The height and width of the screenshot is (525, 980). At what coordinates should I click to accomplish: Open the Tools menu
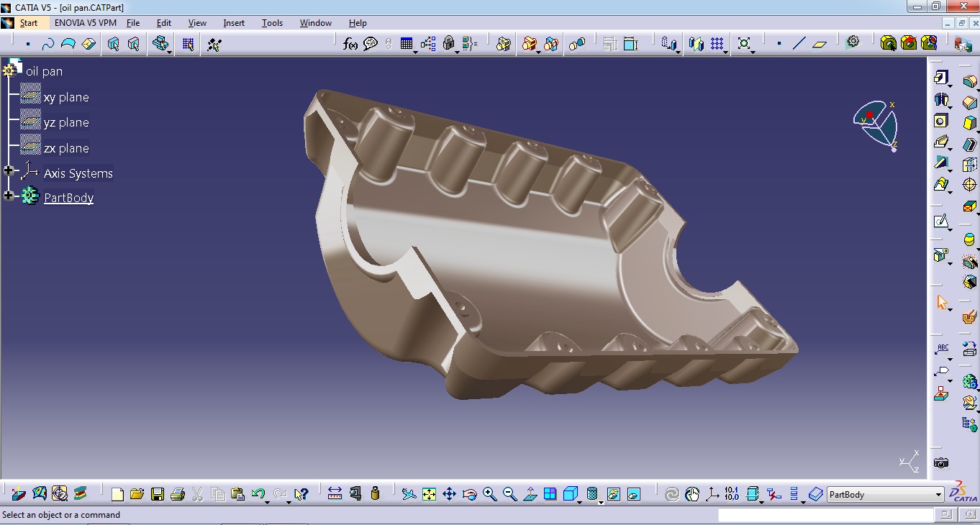tap(271, 22)
